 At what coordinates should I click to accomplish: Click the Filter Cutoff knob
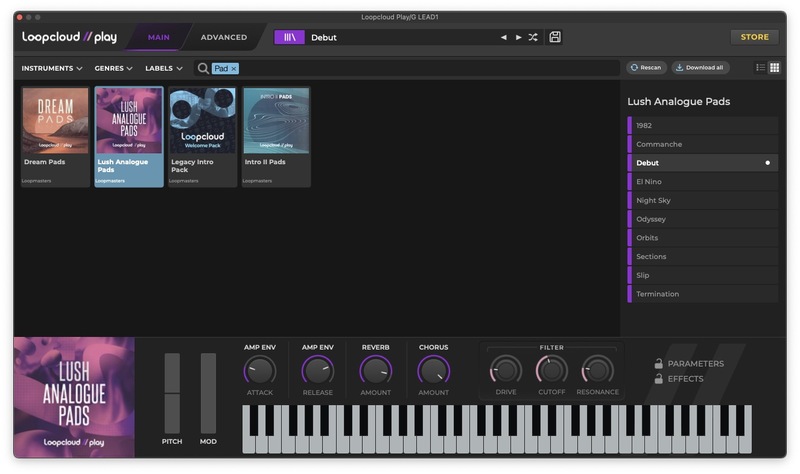[551, 370]
